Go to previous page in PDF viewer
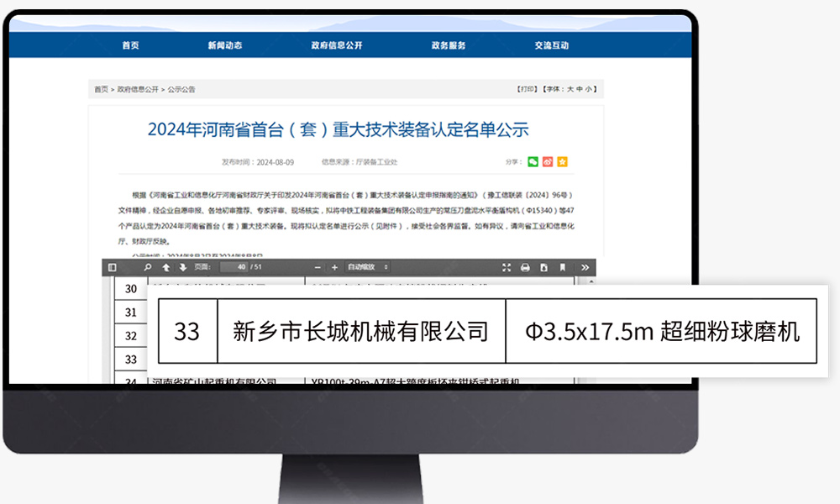 click(x=166, y=267)
